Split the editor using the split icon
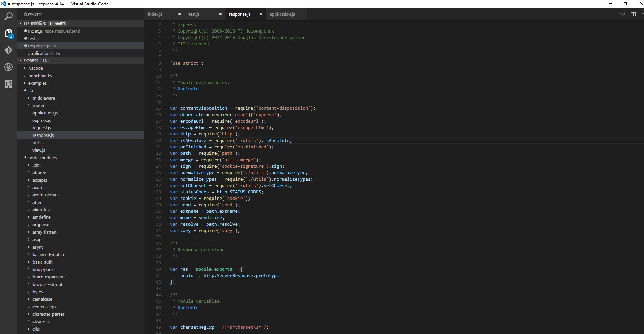 [633, 14]
